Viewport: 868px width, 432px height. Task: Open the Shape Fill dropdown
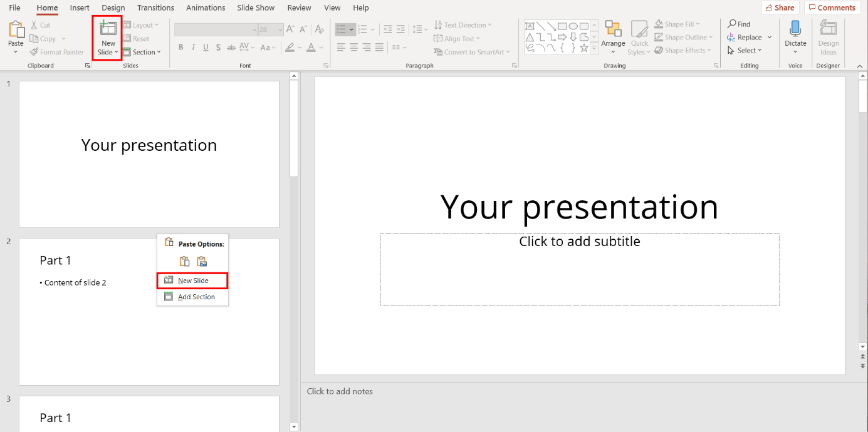click(678, 24)
